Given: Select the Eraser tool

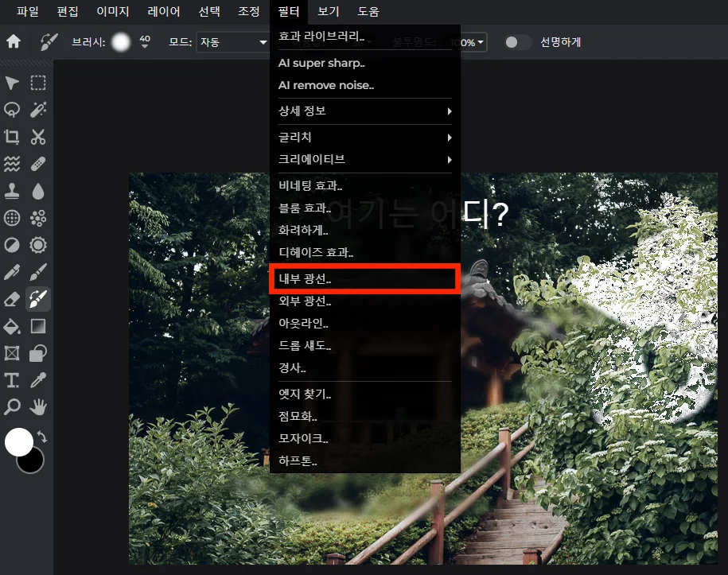Looking at the screenshot, I should click(11, 298).
